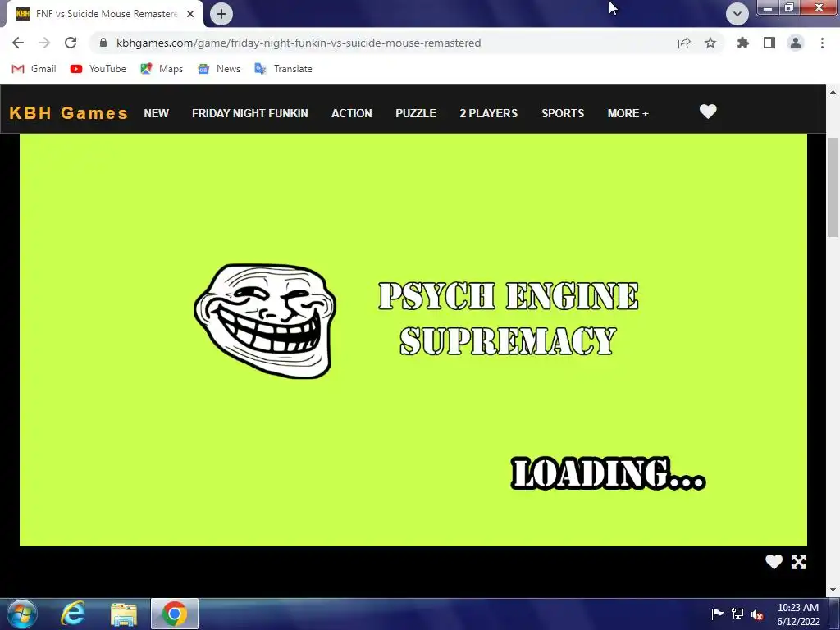This screenshot has width=840, height=630.
Task: Open the Gmail bookmark
Action: pyautogui.click(x=34, y=69)
